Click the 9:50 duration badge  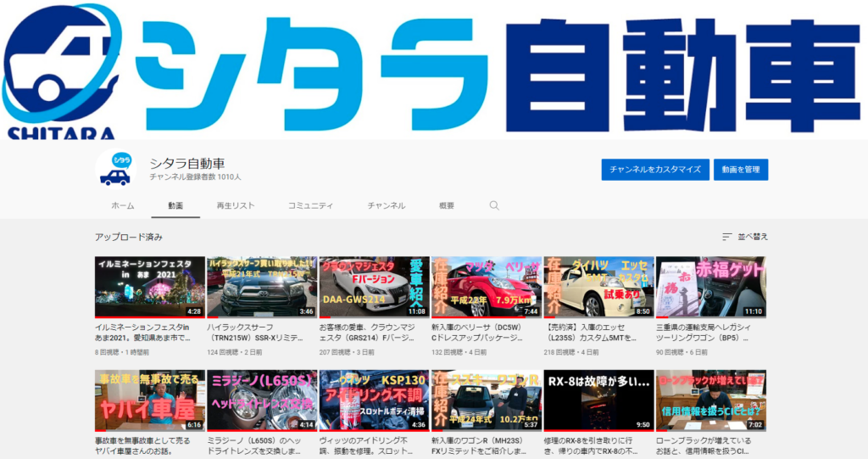643,424
